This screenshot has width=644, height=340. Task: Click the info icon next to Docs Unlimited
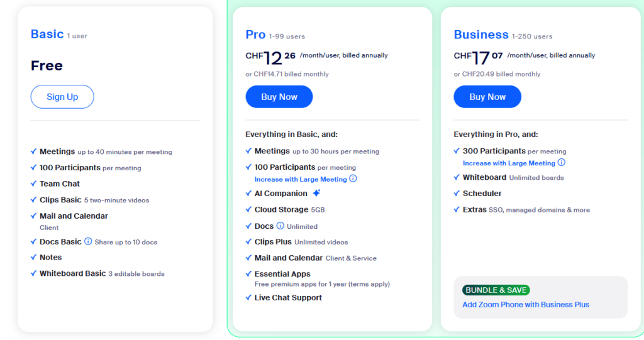tap(280, 226)
